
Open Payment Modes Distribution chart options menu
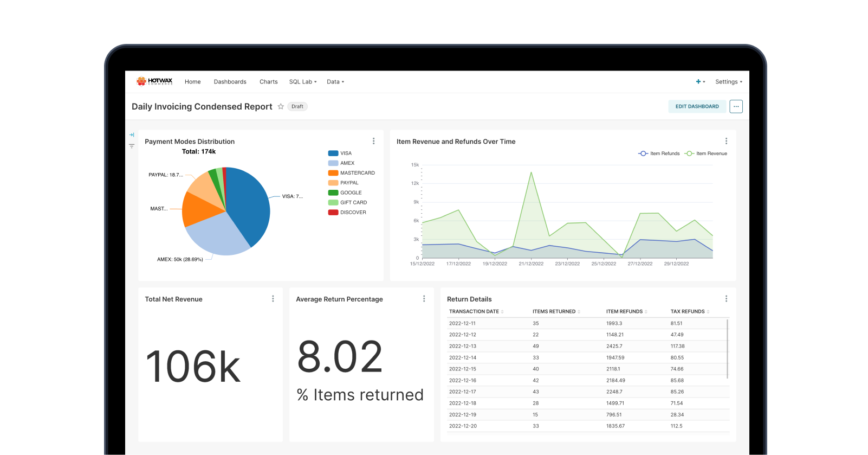click(373, 141)
